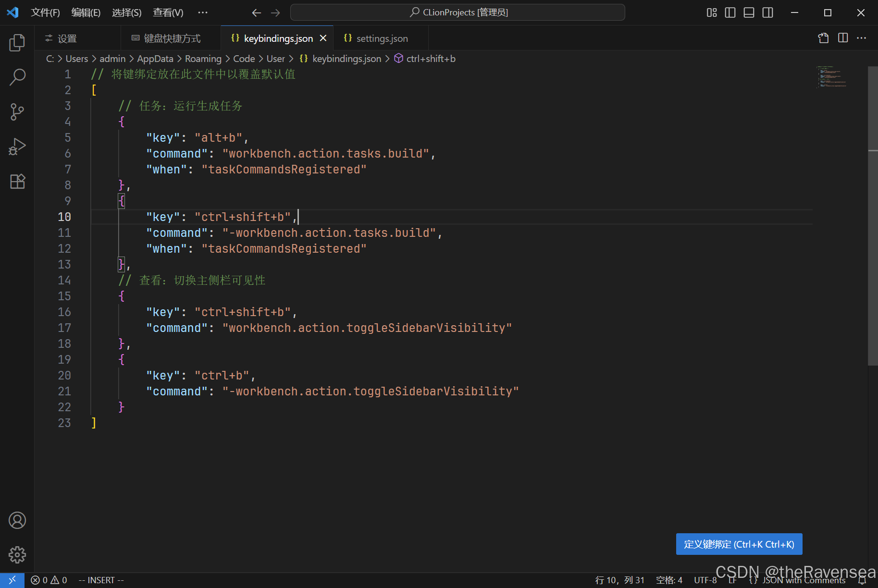Click the editor minimap preview

831,77
